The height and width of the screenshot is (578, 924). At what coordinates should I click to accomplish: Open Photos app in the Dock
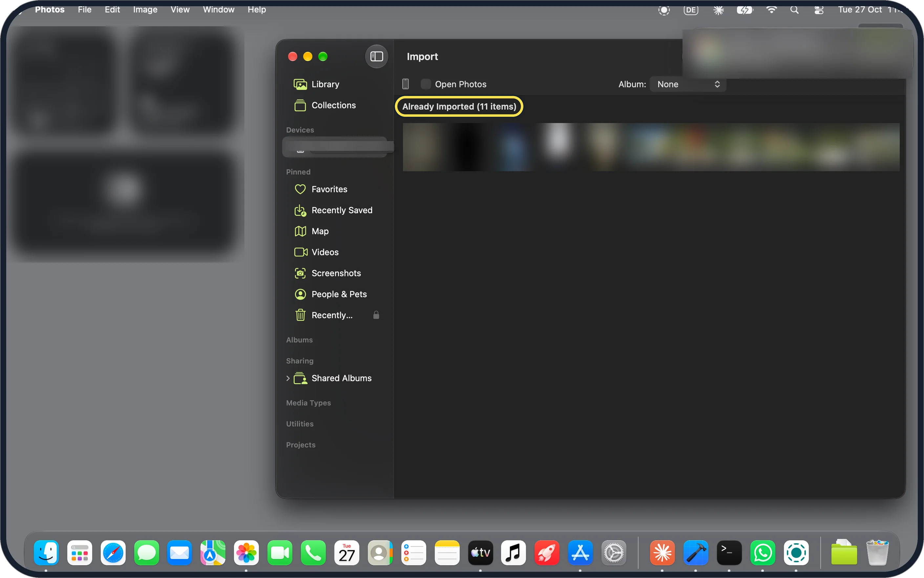click(246, 553)
